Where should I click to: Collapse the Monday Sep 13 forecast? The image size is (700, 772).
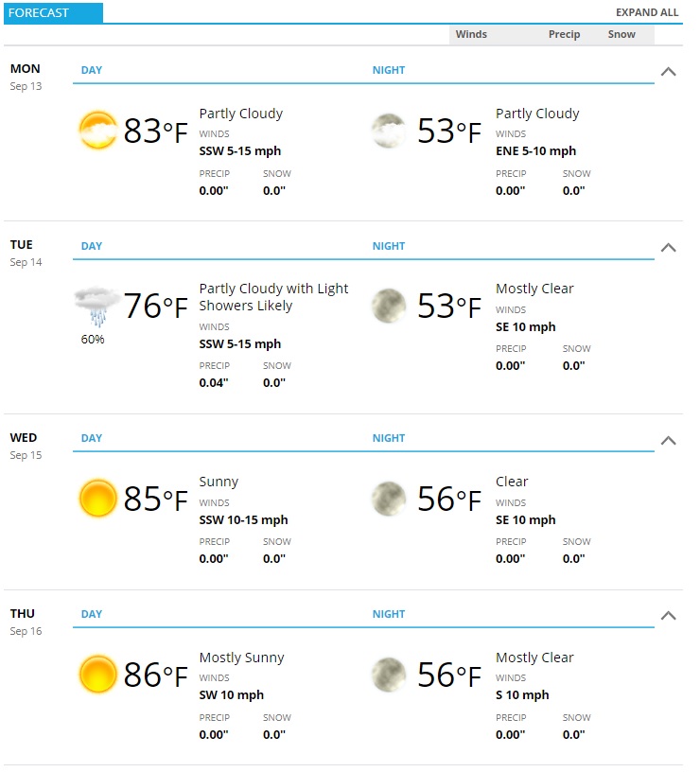pyautogui.click(x=668, y=72)
